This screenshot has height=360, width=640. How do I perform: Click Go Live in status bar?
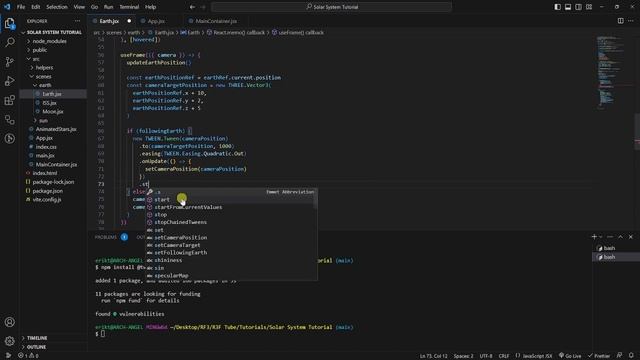tap(570, 356)
